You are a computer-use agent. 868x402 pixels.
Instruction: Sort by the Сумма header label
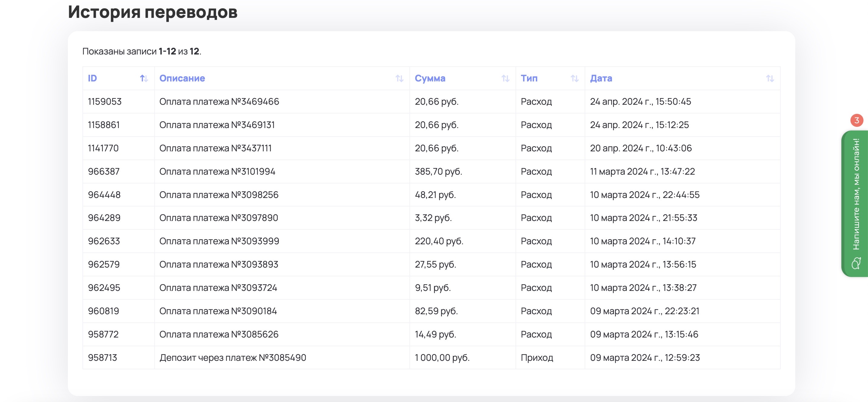point(430,78)
